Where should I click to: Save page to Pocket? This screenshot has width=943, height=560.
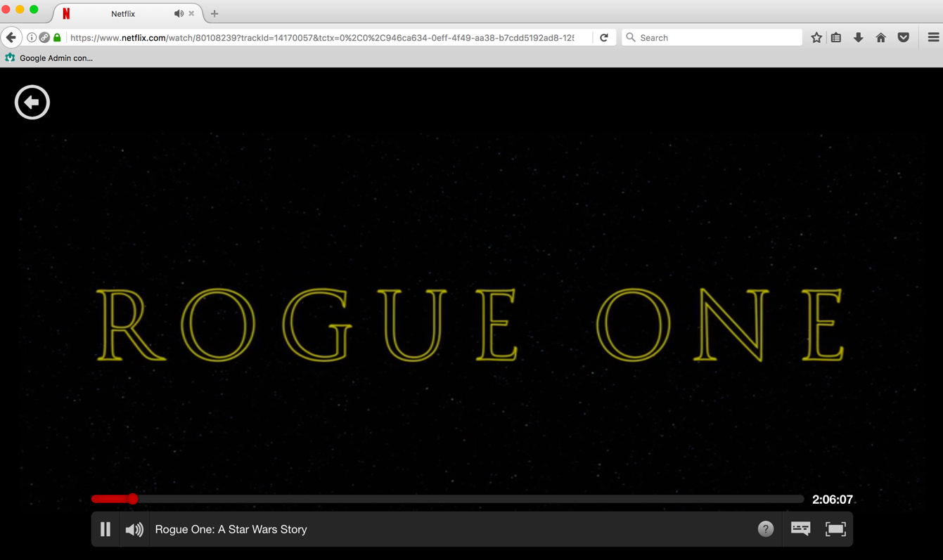[904, 37]
